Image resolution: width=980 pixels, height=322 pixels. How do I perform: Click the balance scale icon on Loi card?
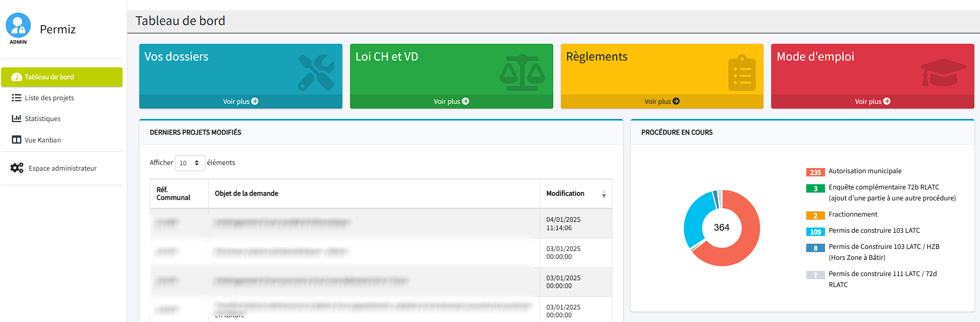click(522, 73)
